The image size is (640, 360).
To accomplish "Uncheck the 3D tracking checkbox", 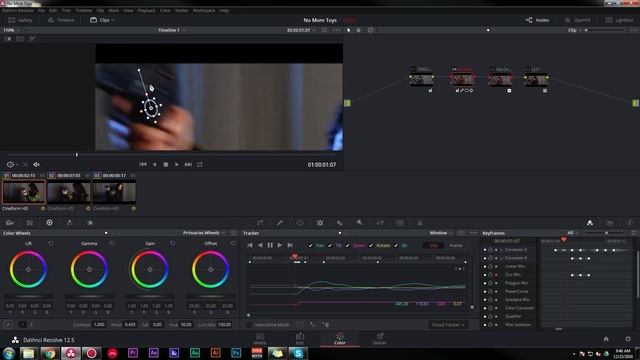I will pyautogui.click(x=396, y=246).
